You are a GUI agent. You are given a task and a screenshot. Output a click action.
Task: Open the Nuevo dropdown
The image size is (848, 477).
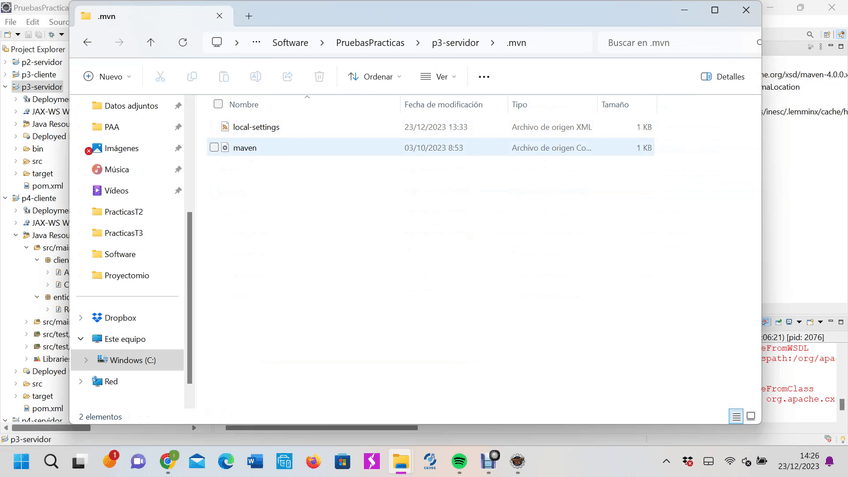pos(110,77)
